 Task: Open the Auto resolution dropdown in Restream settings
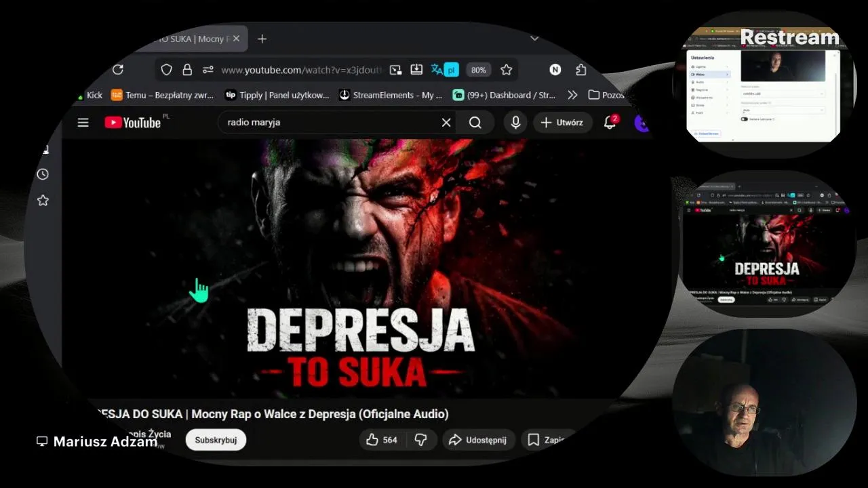783,109
